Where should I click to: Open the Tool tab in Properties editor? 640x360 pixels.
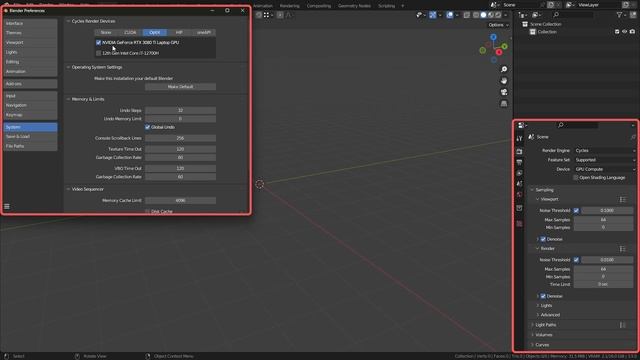pos(519,139)
